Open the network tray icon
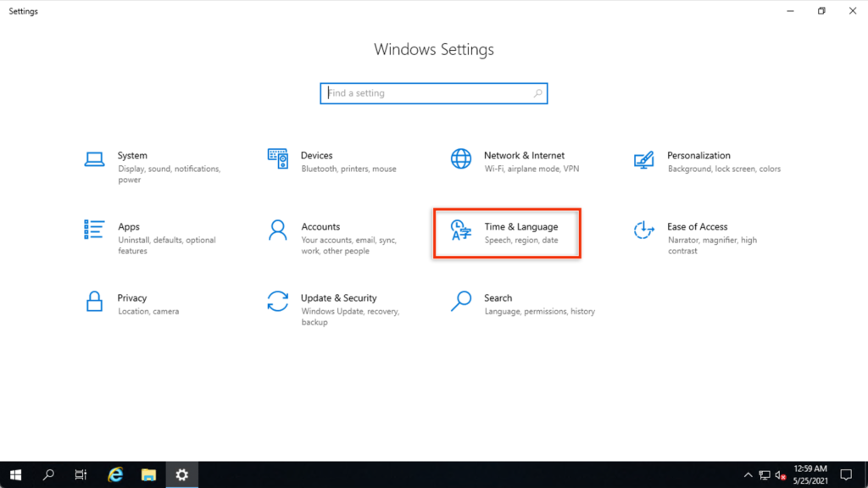 765,474
